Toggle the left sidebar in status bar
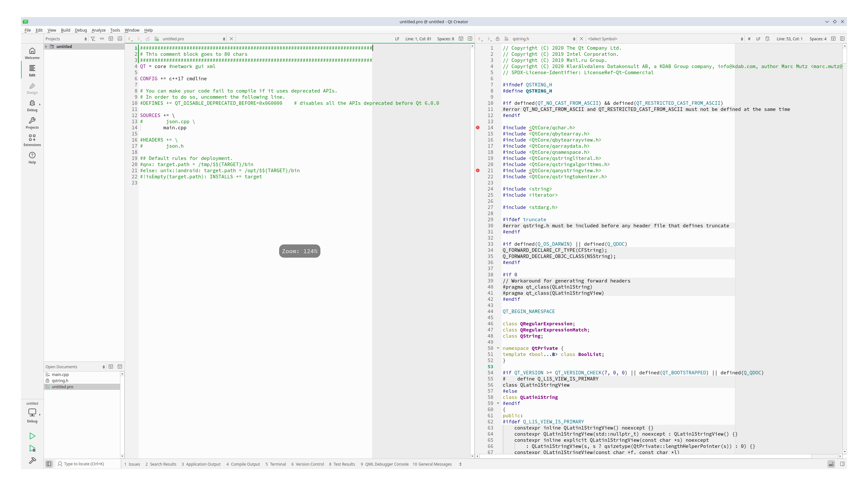 (49, 464)
